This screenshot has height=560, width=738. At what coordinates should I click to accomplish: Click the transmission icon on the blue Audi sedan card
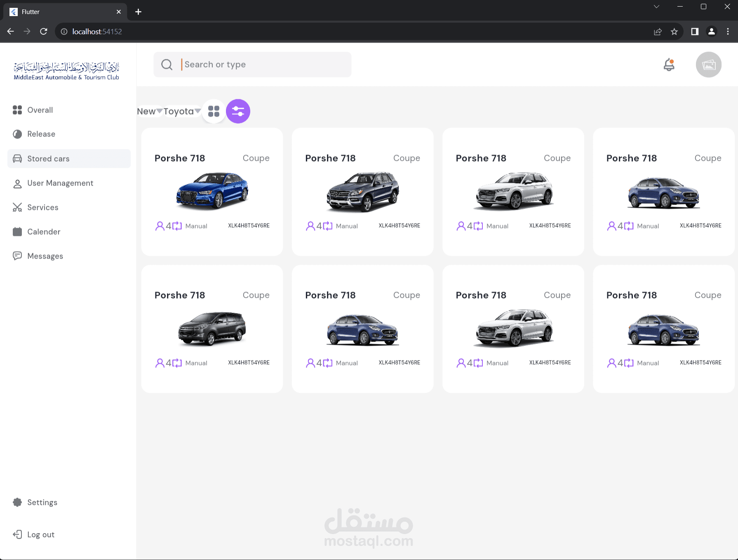tap(177, 226)
